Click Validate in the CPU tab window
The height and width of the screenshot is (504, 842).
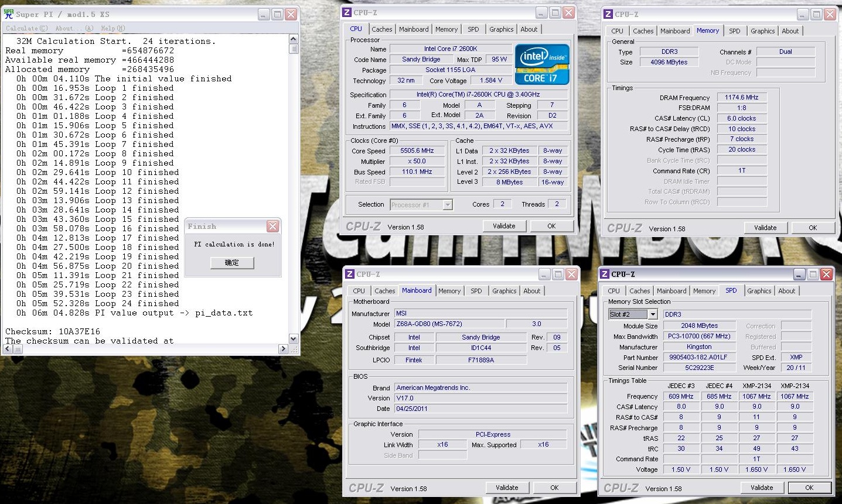[504, 226]
